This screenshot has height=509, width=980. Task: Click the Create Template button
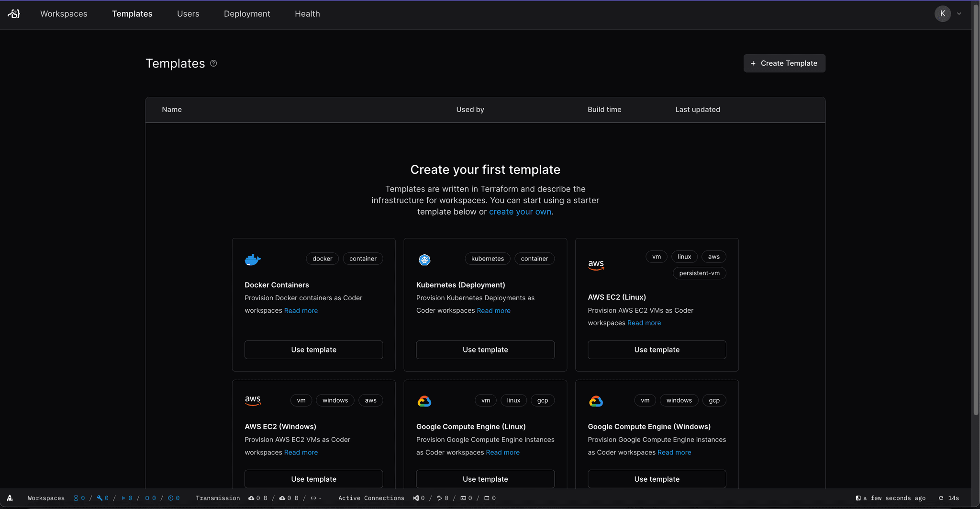[784, 63]
